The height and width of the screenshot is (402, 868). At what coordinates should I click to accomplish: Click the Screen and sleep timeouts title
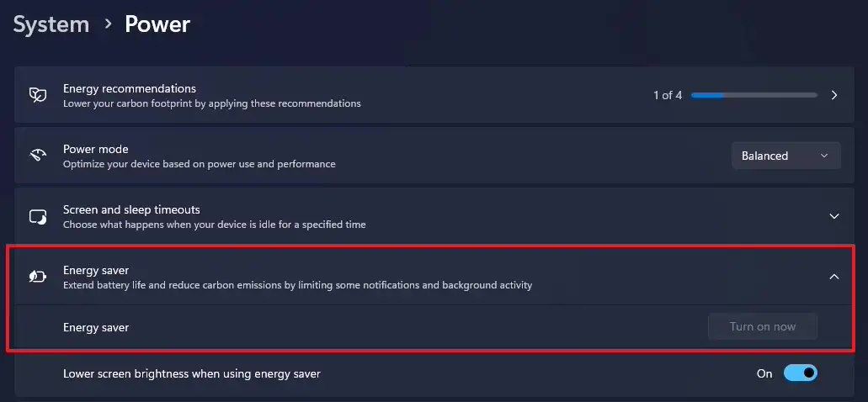(131, 209)
